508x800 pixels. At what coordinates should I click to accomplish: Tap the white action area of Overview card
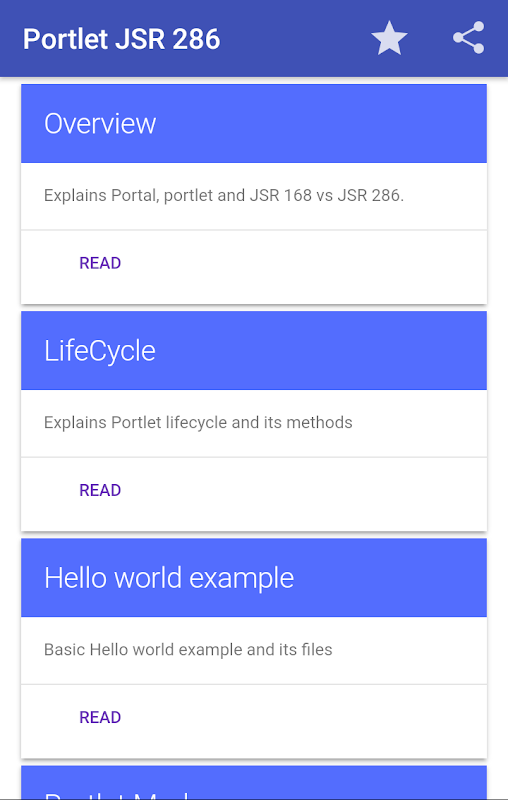coord(254,267)
